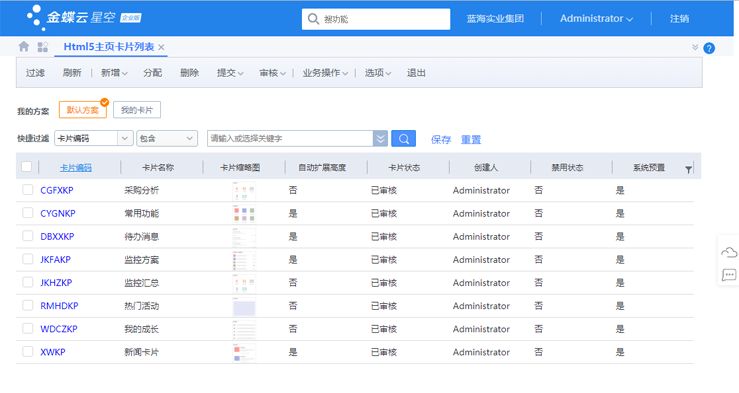Close the Html5主页卡片列表 tab
This screenshot has height=393, width=739.
click(x=161, y=47)
